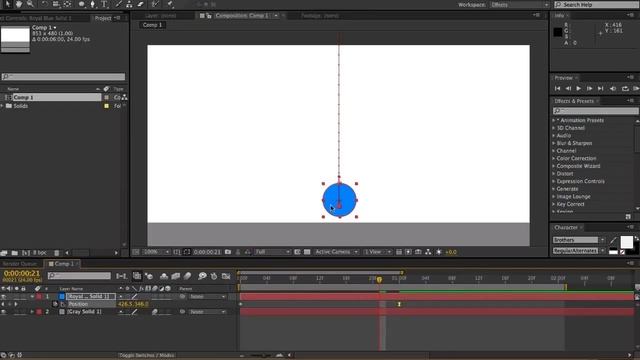Select the Ellipse shape tool
The image size is (640, 360).
click(x=82, y=4)
